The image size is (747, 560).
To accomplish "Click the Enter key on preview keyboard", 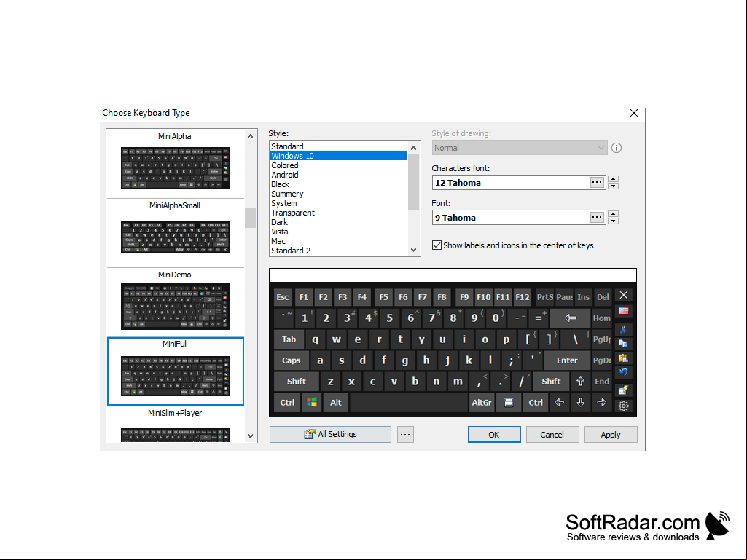I will point(567,360).
